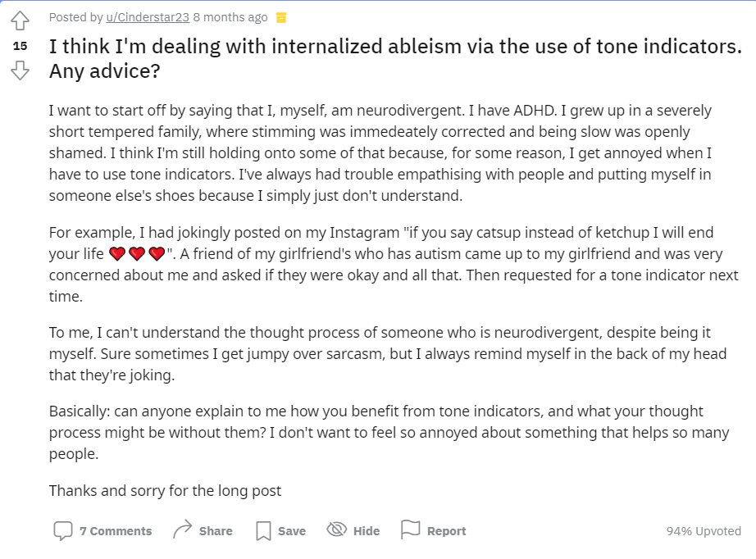Image resolution: width=756 pixels, height=559 pixels.
Task: Select the Save button label
Action: tap(292, 531)
